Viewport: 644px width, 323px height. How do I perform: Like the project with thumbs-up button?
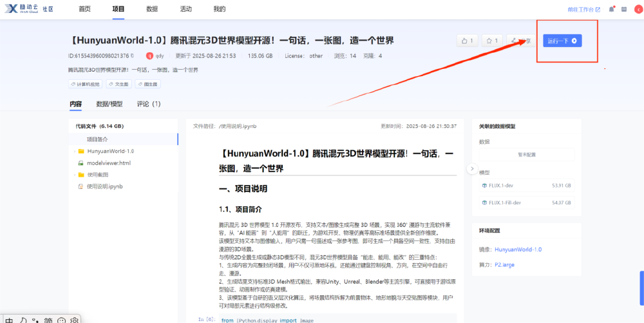click(468, 41)
